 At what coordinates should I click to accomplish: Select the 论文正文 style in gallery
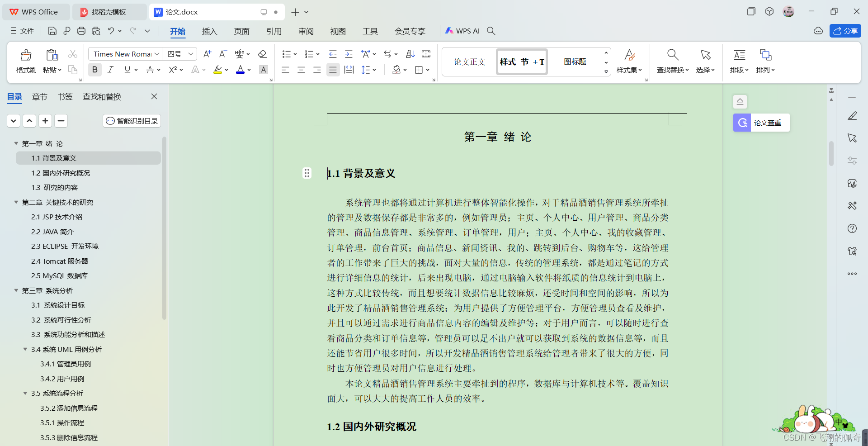pos(470,62)
